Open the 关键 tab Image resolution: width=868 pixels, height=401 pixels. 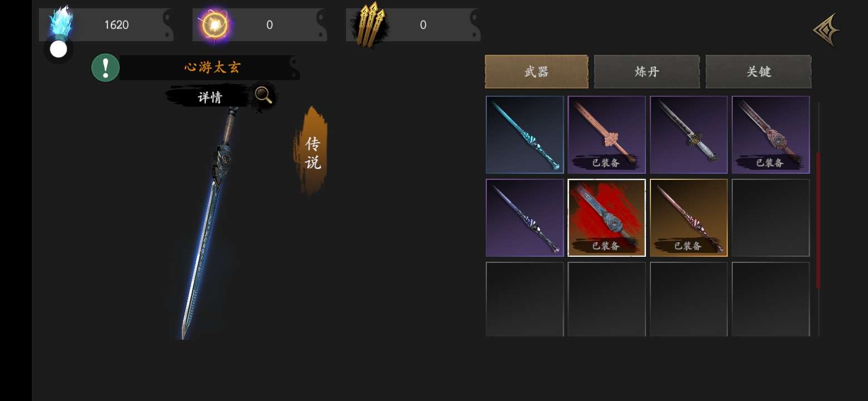tap(758, 71)
